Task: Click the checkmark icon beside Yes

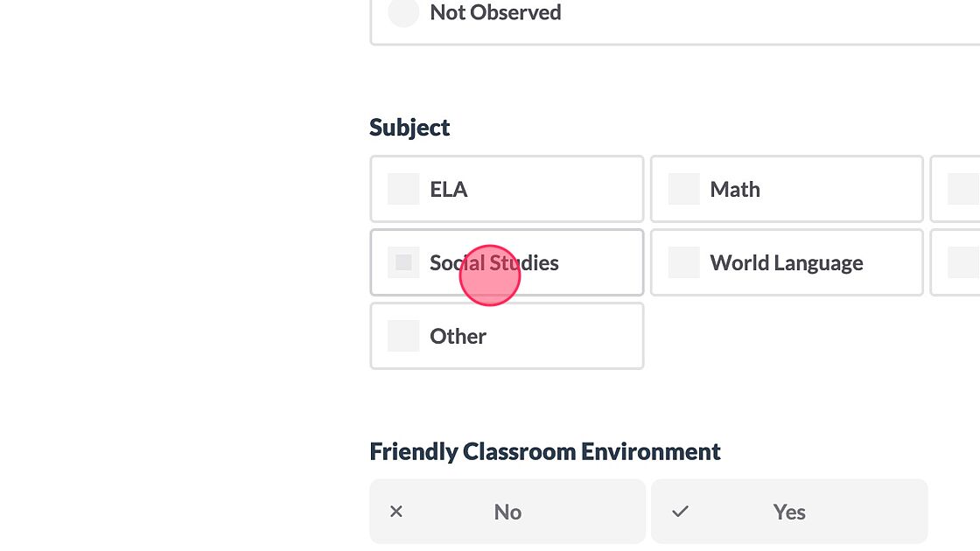Action: tap(680, 512)
